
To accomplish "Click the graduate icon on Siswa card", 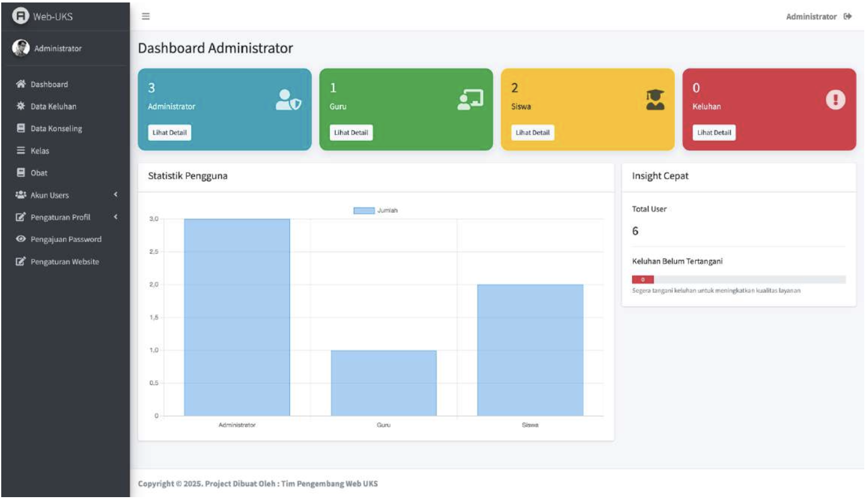I will point(655,100).
